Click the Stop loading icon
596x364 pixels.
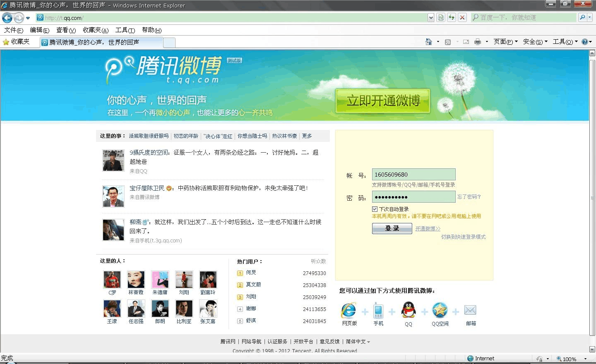tap(462, 18)
